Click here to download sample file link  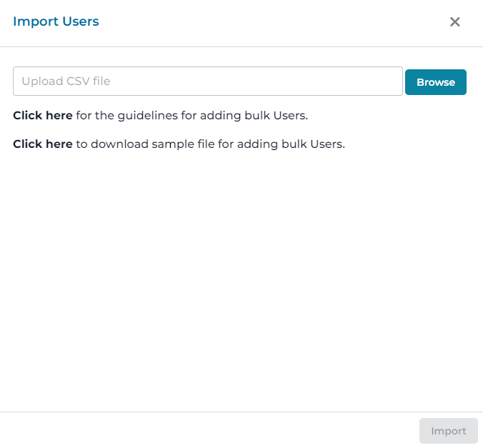[x=42, y=144]
